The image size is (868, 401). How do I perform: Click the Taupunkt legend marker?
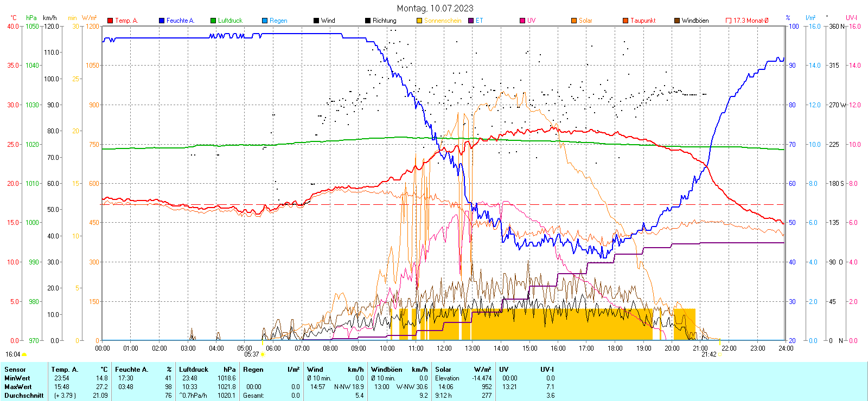point(626,21)
